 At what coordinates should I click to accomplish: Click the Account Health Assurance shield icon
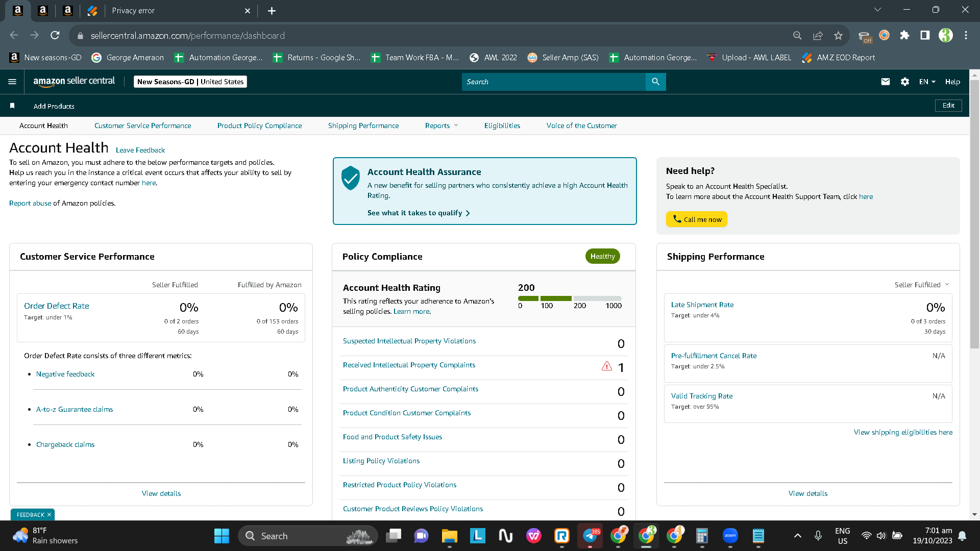351,178
